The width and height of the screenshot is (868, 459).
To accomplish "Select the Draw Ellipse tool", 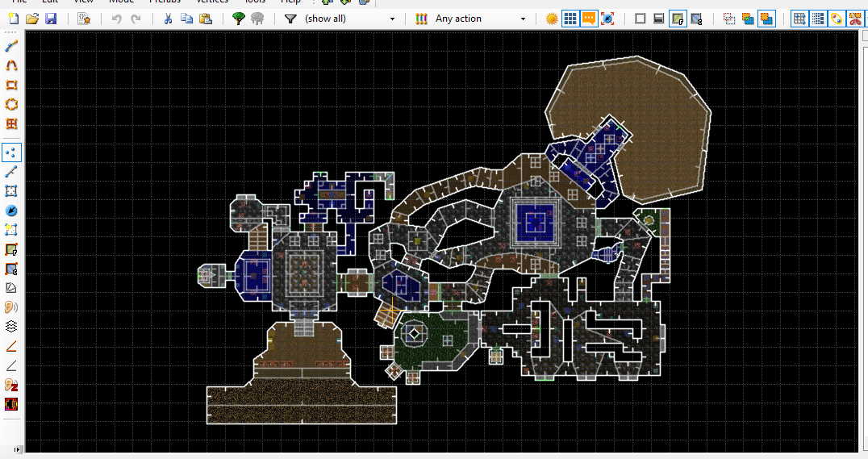I will point(11,104).
